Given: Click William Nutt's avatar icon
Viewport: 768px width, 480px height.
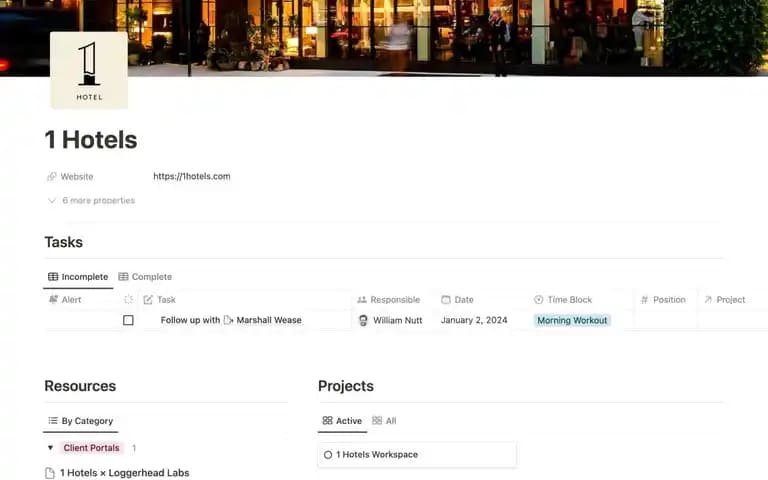Looking at the screenshot, I should (x=363, y=320).
